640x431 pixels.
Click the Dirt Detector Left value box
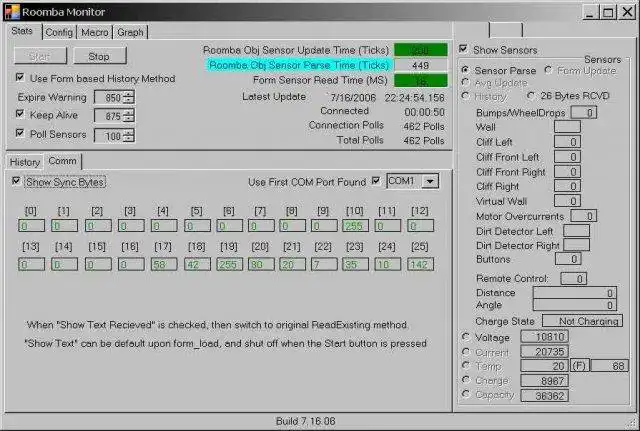(576, 231)
